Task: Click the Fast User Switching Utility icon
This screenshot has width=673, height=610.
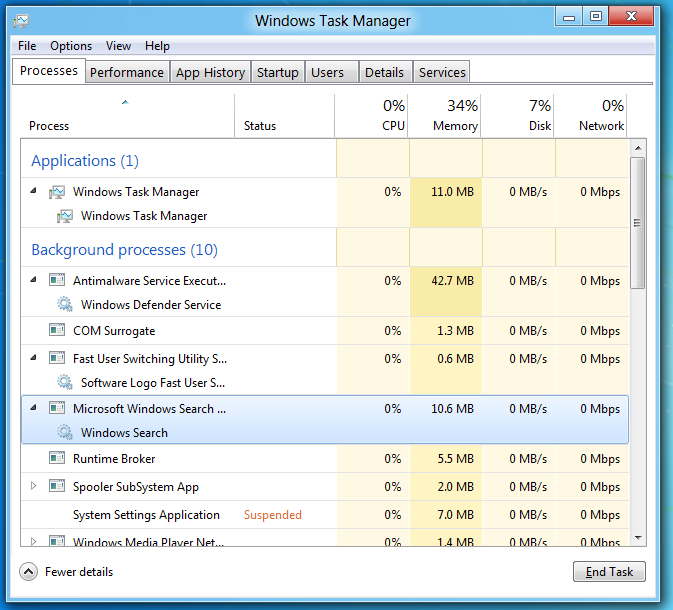Action: point(57,358)
